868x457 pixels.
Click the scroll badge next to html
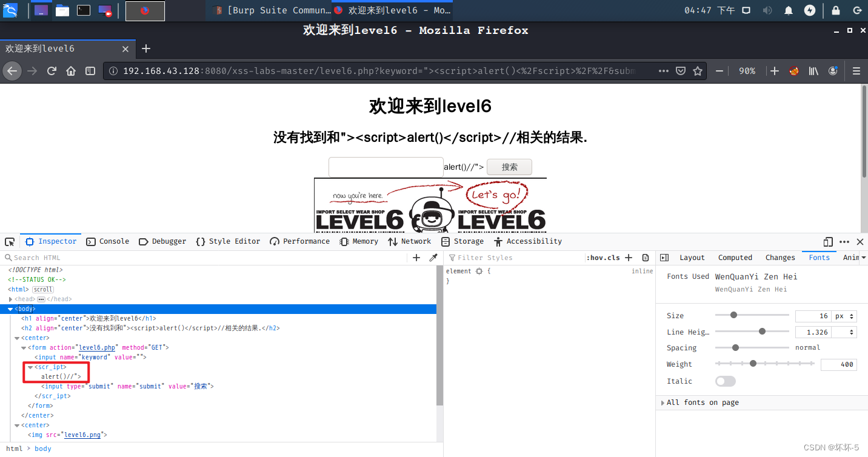[42, 289]
